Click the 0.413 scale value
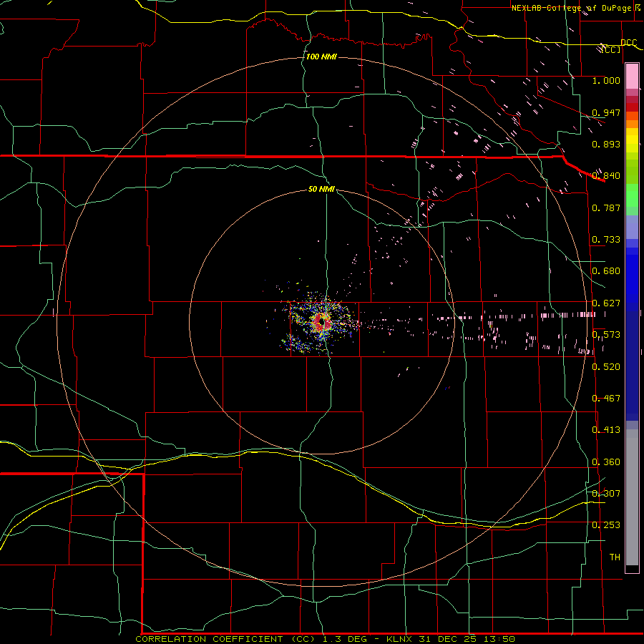Viewport: 644px width, 644px height. tap(606, 430)
